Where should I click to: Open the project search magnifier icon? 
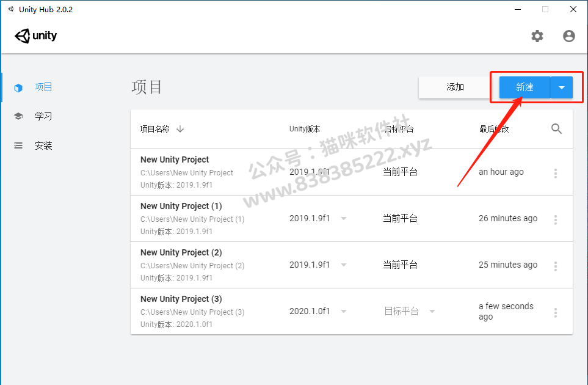point(556,129)
